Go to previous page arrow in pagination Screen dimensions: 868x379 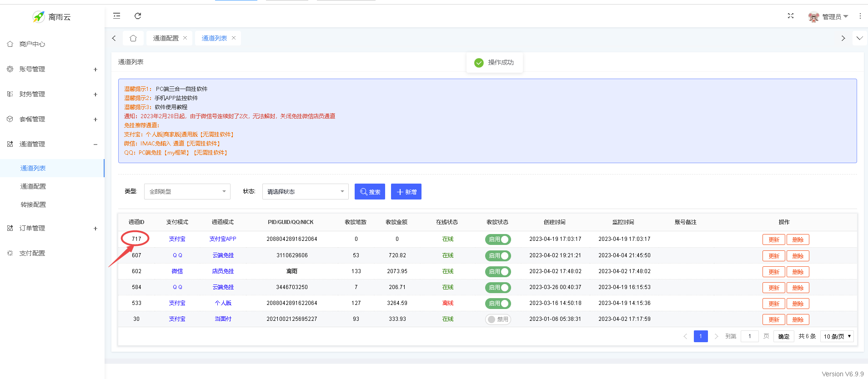tap(685, 336)
